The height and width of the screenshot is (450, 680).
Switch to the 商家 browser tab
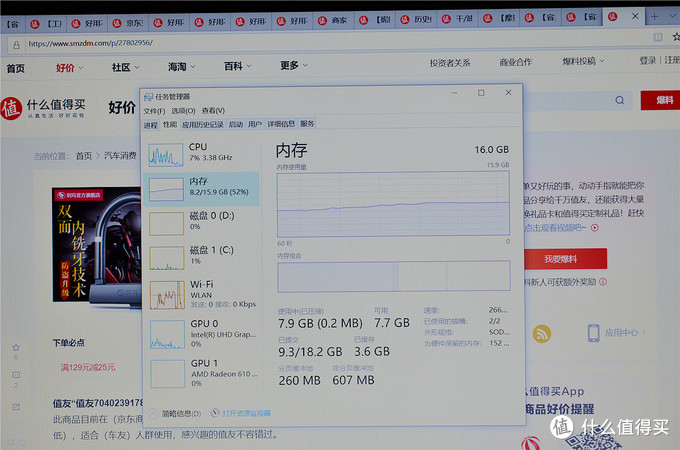pos(333,21)
